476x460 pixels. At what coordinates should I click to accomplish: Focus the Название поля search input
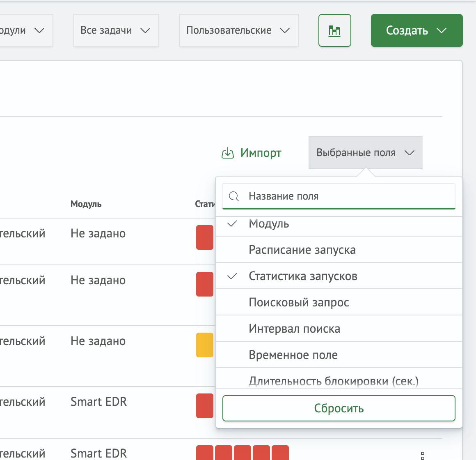point(339,196)
